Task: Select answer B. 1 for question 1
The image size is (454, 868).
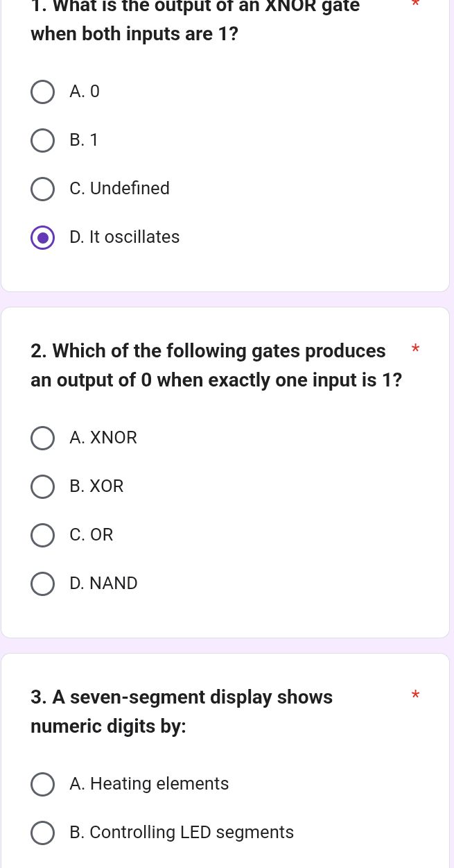Action: coord(42,140)
